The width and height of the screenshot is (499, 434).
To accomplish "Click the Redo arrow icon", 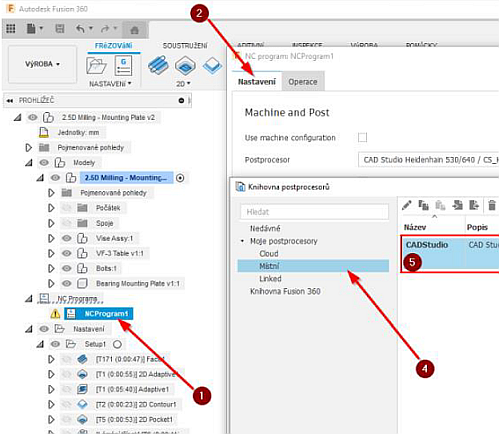I will click(x=105, y=29).
